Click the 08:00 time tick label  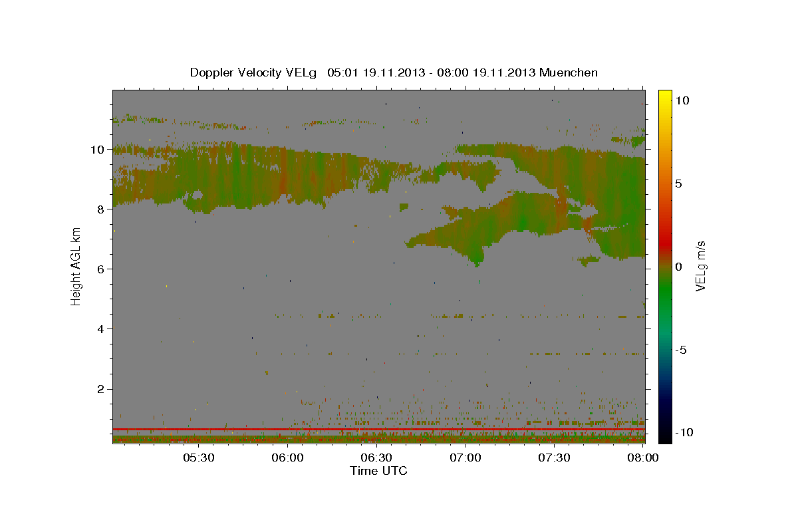(642, 458)
